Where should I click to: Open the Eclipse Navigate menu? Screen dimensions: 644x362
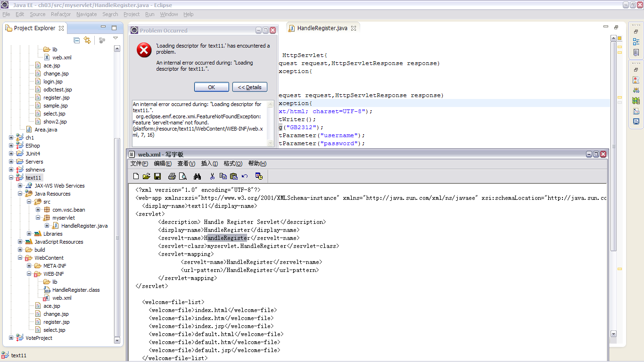pyautogui.click(x=87, y=14)
